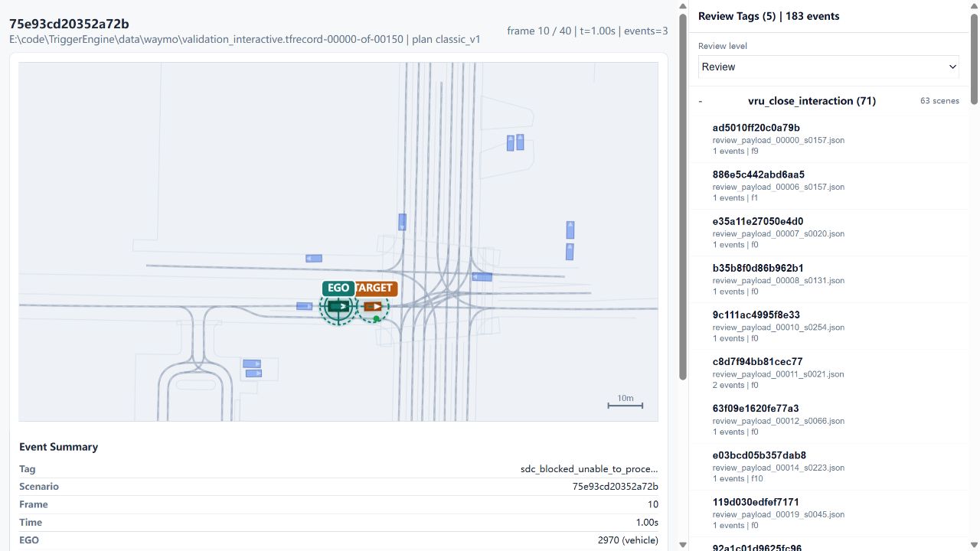The height and width of the screenshot is (551, 980).
Task: Click the '1 events | f9' text
Action: click(x=735, y=151)
